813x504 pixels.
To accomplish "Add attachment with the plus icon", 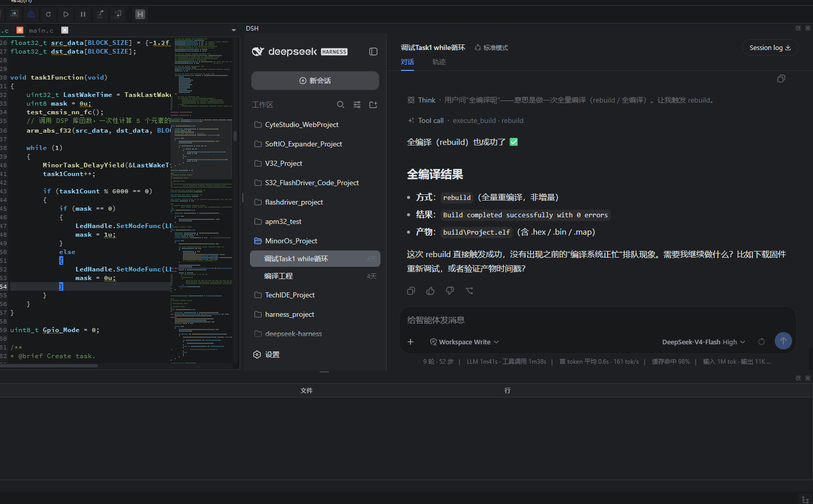I will pyautogui.click(x=411, y=342).
